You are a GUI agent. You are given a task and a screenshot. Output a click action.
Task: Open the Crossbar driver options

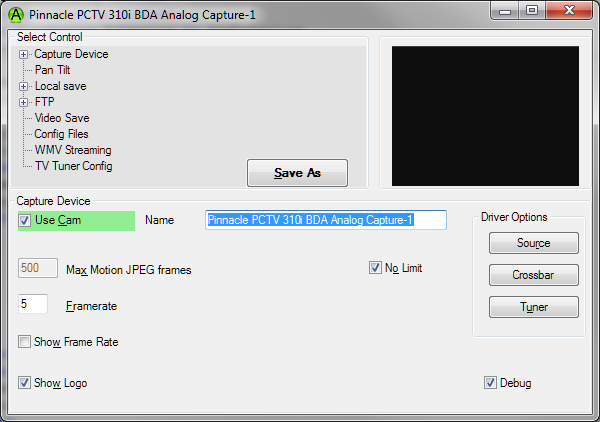click(534, 275)
